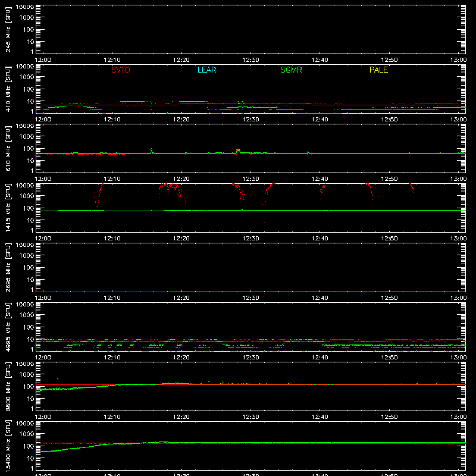The height and width of the screenshot is (476, 476).
Task: Select the '8800 MHz [SFU]' axis label
Action: (x=8, y=386)
